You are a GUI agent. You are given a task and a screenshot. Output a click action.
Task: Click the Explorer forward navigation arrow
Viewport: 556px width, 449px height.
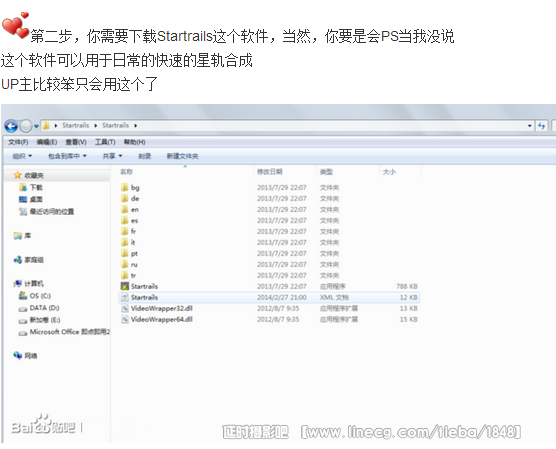(26, 126)
